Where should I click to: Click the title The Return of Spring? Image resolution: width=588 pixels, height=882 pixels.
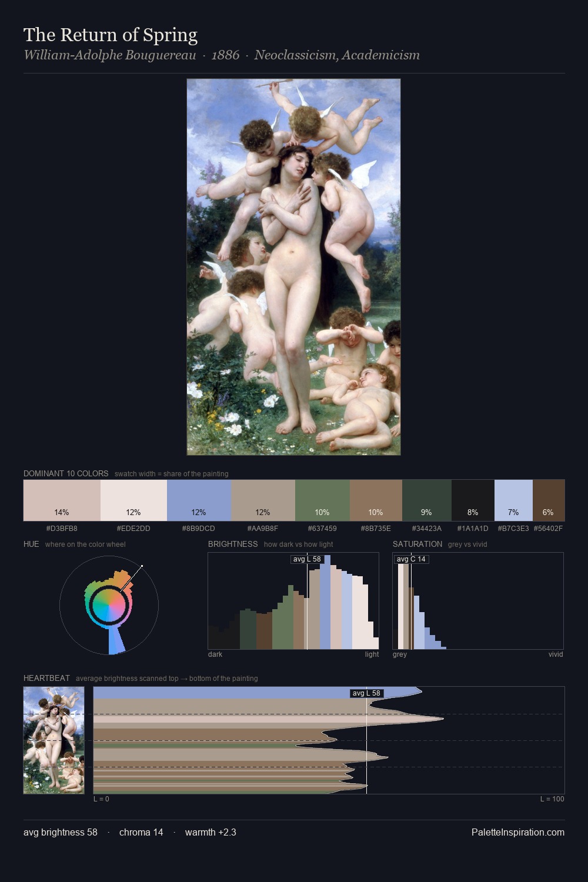(x=111, y=35)
